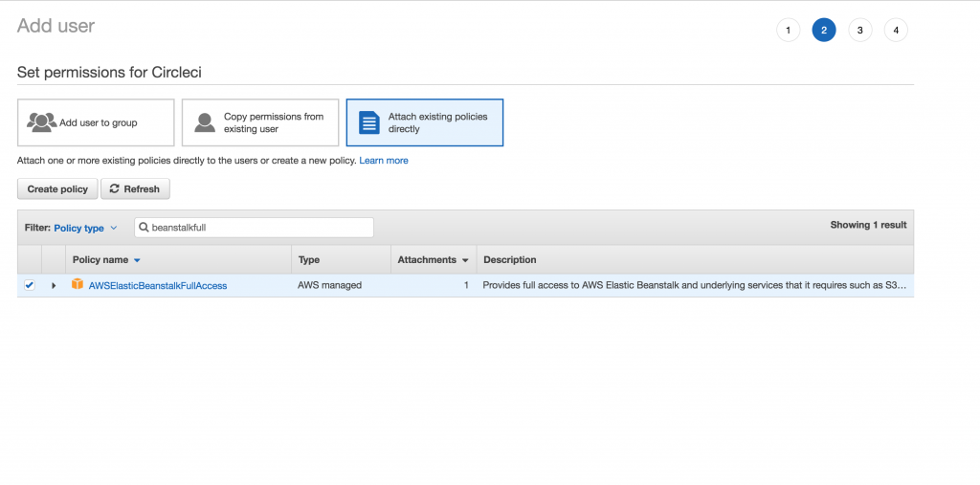Click the policy description text
This screenshot has height=485, width=980.
(694, 285)
